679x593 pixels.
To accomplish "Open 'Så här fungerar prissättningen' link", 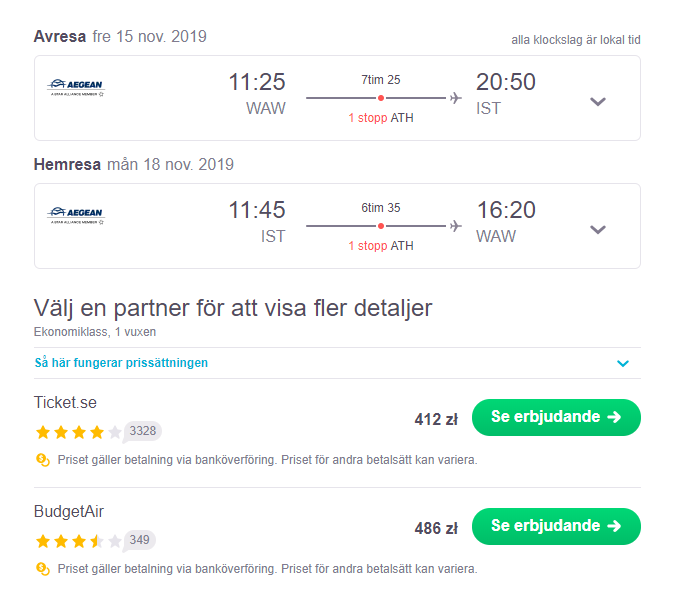I will [121, 363].
